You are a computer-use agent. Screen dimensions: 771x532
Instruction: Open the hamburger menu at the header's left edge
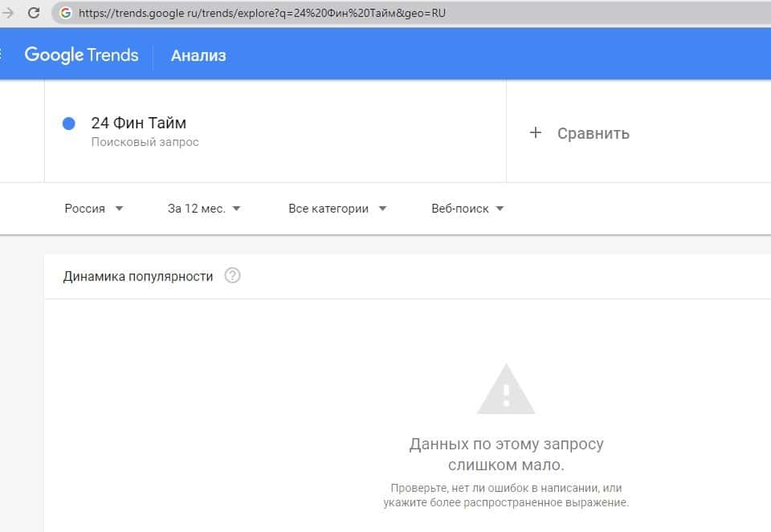(2, 55)
